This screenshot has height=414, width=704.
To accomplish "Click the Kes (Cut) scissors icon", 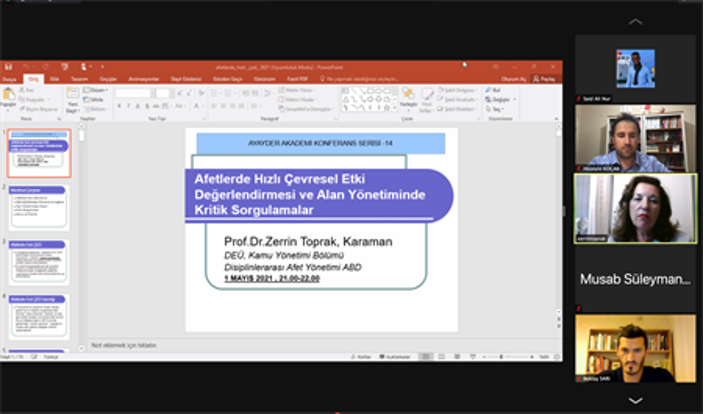I will (22, 90).
